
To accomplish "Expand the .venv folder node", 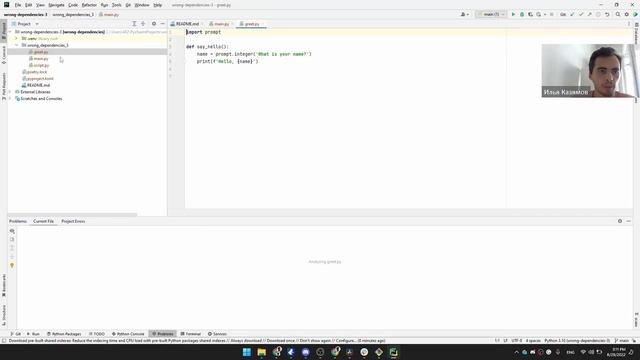I will 17,38.
